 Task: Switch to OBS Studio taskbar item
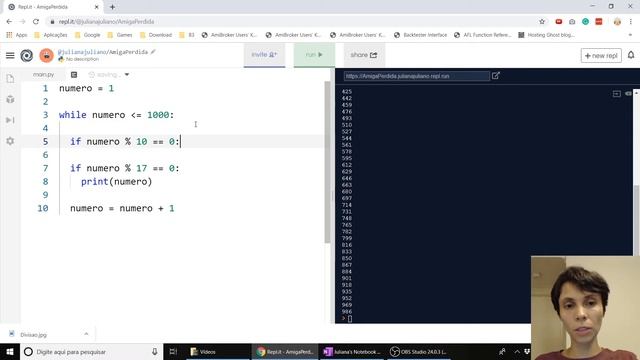[x=418, y=351]
